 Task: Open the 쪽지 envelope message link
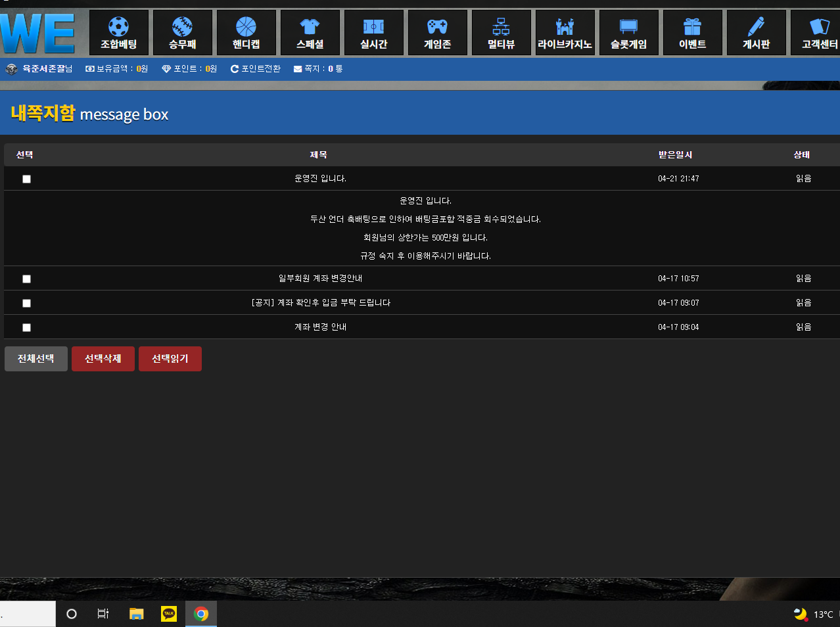coord(318,69)
